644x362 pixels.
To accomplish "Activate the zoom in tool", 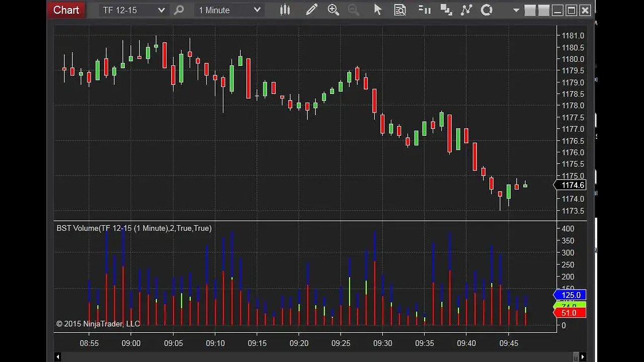I will 333,10.
